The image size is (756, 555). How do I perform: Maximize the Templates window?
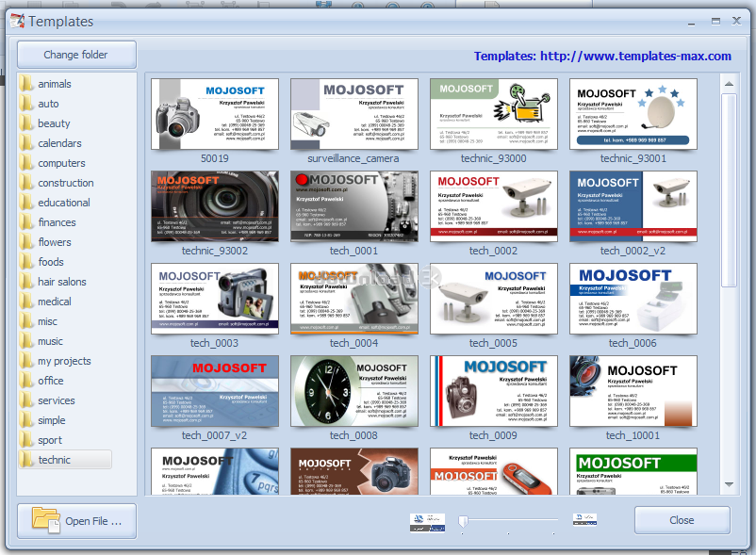coord(715,21)
